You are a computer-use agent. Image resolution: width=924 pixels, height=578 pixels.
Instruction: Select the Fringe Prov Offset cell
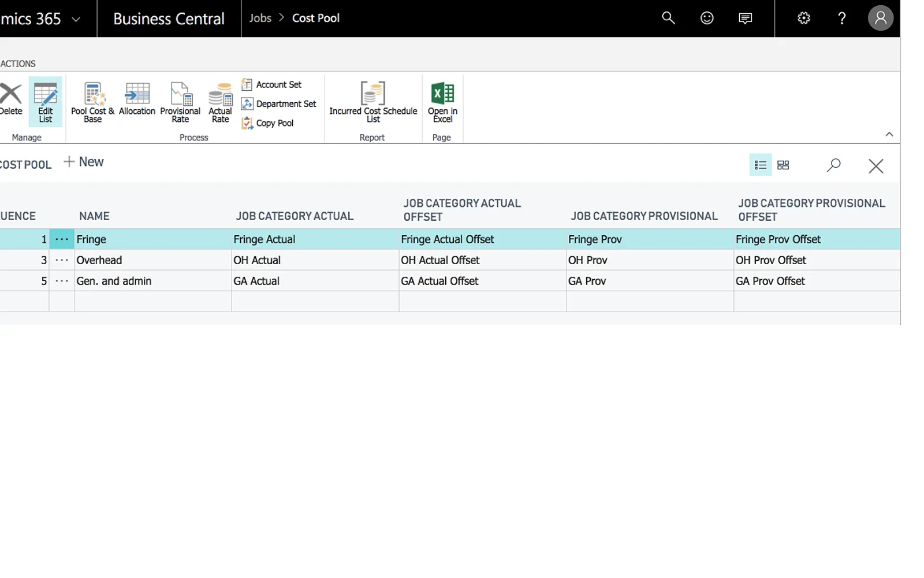coord(817,239)
